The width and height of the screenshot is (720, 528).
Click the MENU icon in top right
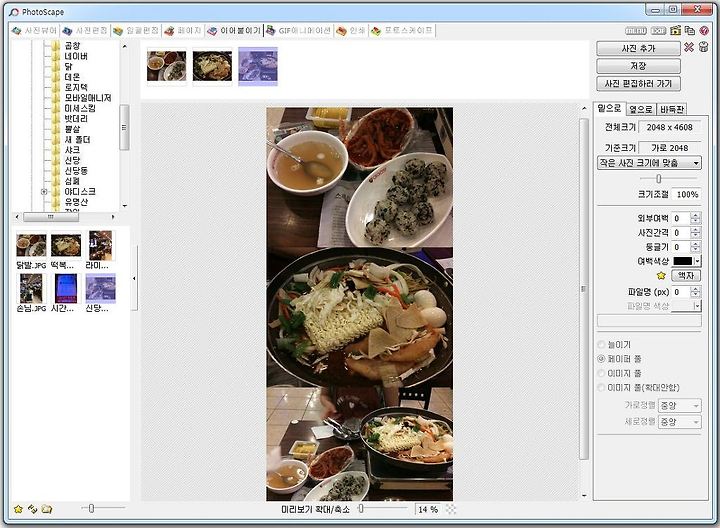tap(636, 31)
